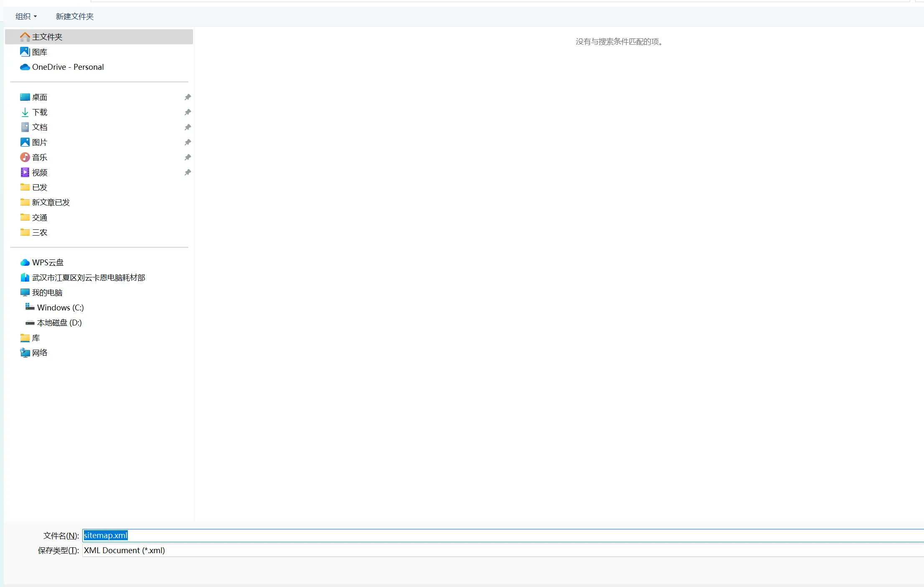Unpin 桌面 using its pin icon

(188, 97)
